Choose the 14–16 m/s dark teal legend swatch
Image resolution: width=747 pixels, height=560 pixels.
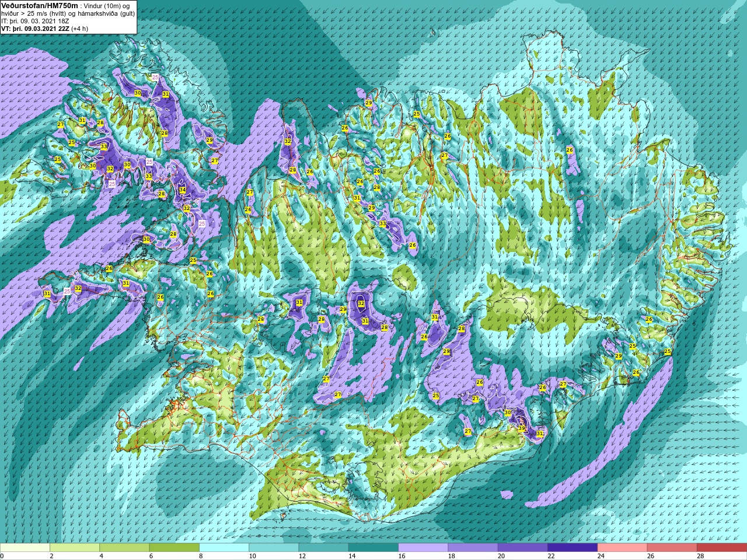373,548
